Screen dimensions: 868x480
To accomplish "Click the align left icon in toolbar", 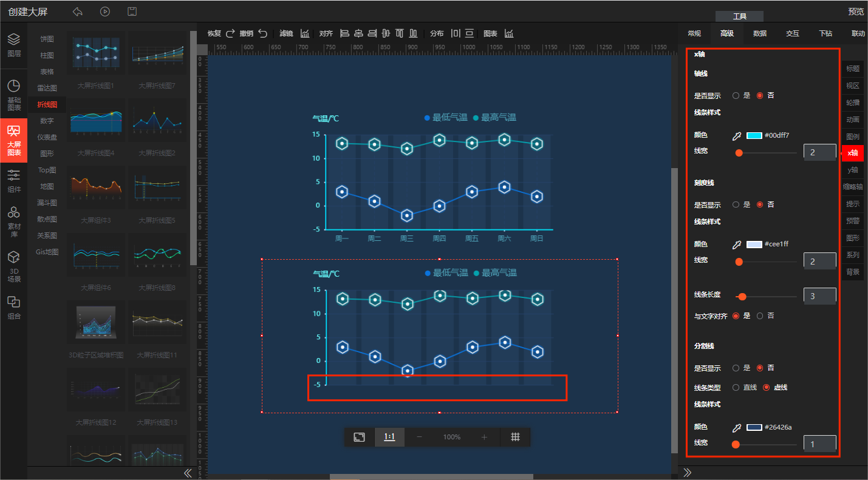I will [x=344, y=33].
